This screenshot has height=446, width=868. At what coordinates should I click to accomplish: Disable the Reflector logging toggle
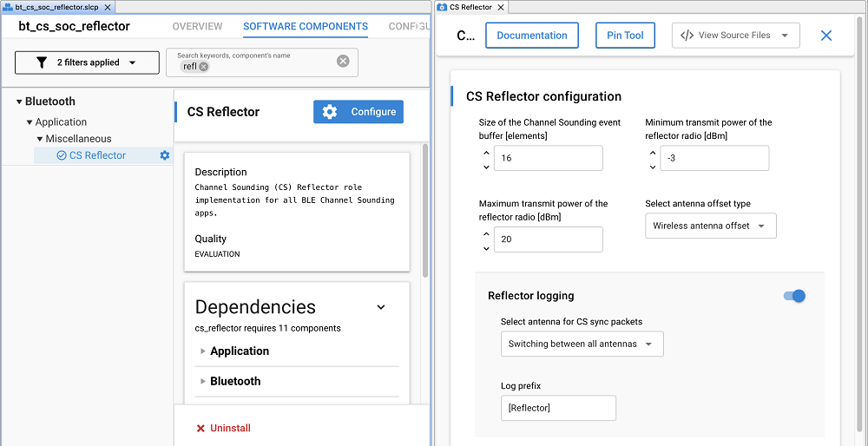click(794, 296)
